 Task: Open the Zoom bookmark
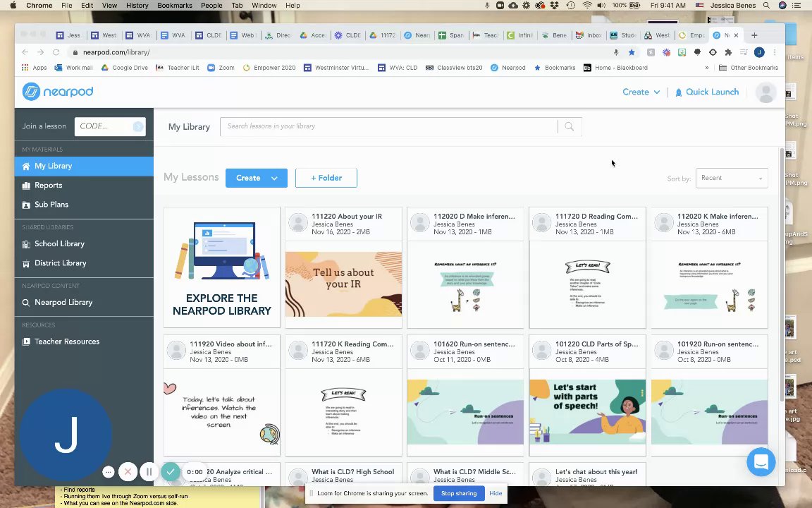[221, 68]
